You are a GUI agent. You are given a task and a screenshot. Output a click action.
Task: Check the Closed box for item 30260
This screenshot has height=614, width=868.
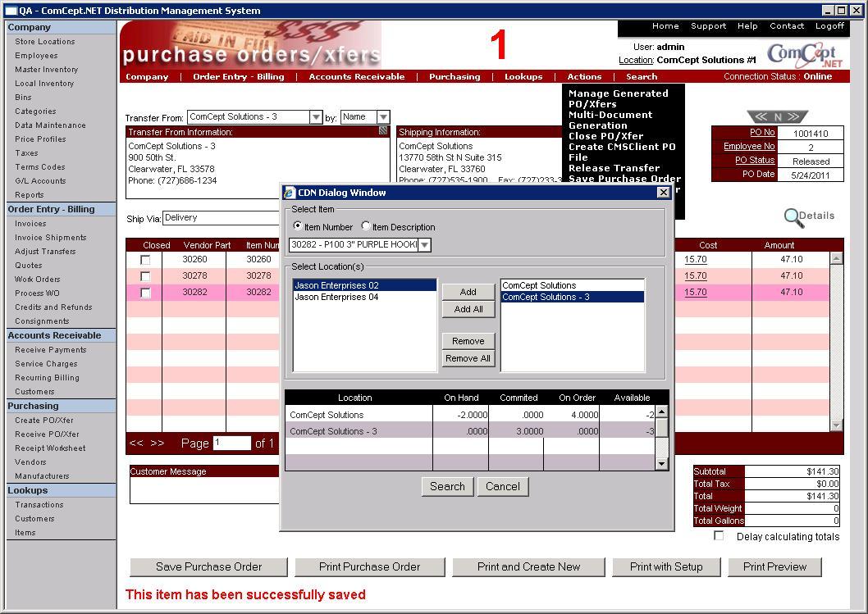tap(145, 260)
